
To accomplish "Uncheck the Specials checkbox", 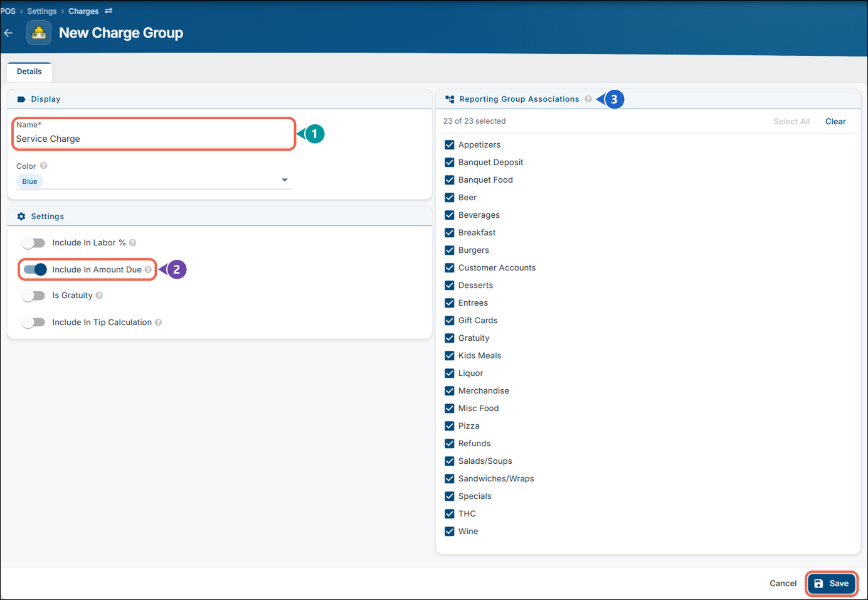I will point(449,496).
